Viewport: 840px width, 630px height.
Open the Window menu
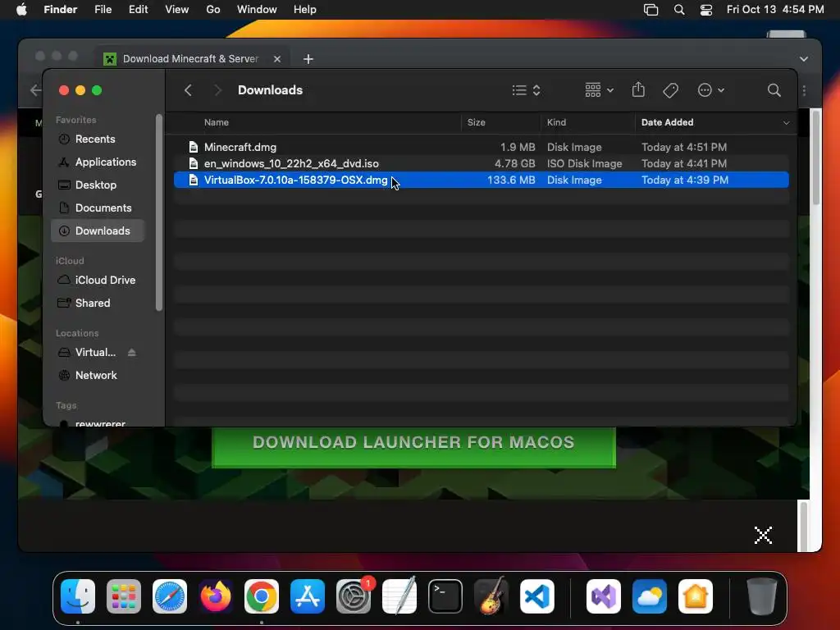pyautogui.click(x=257, y=10)
